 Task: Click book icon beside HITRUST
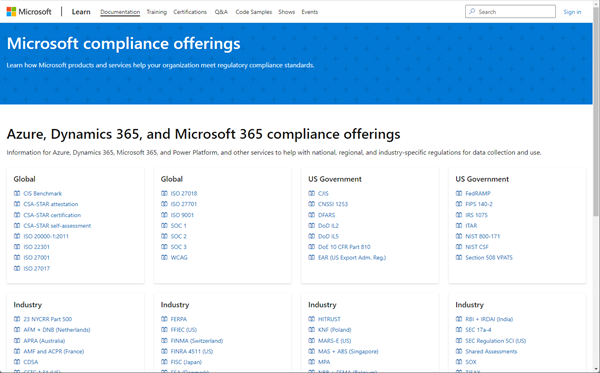click(311, 319)
